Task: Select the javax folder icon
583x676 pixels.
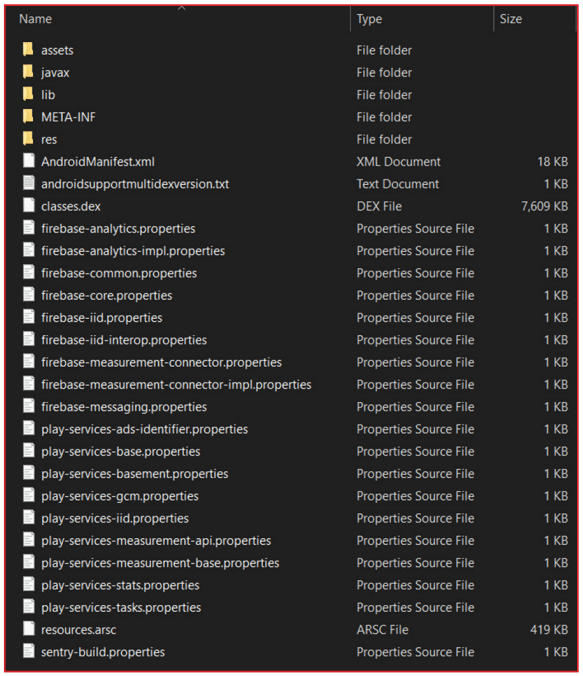Action: click(x=28, y=72)
